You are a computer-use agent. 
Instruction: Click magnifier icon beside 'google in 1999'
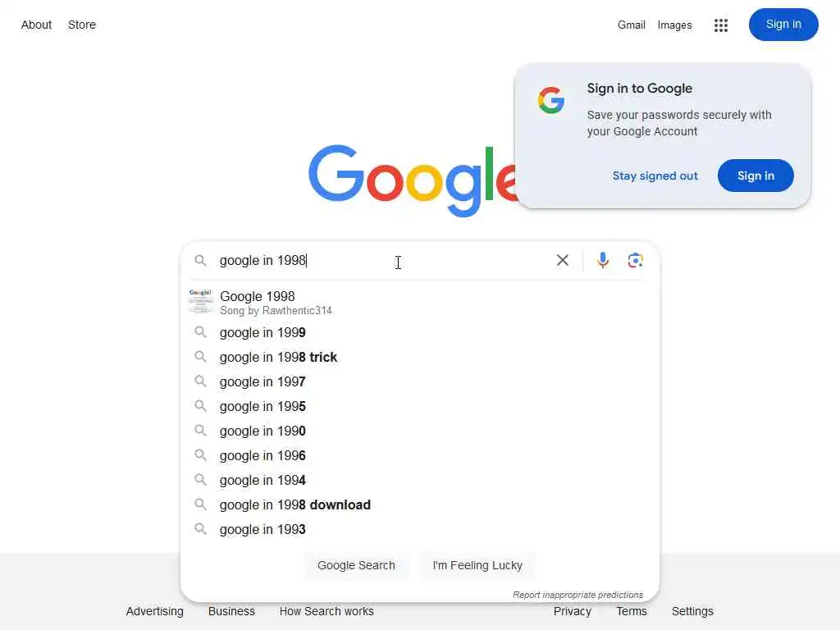pyautogui.click(x=200, y=332)
